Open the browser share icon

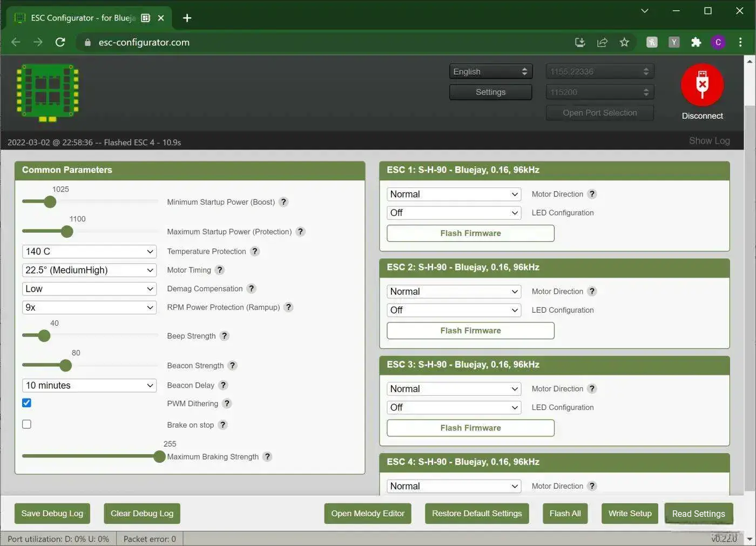602,42
